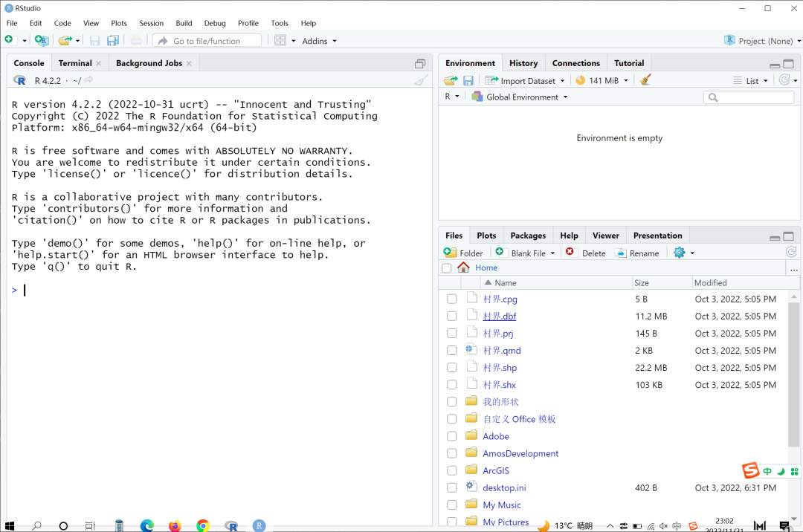Maximize the Files pane

click(x=789, y=236)
